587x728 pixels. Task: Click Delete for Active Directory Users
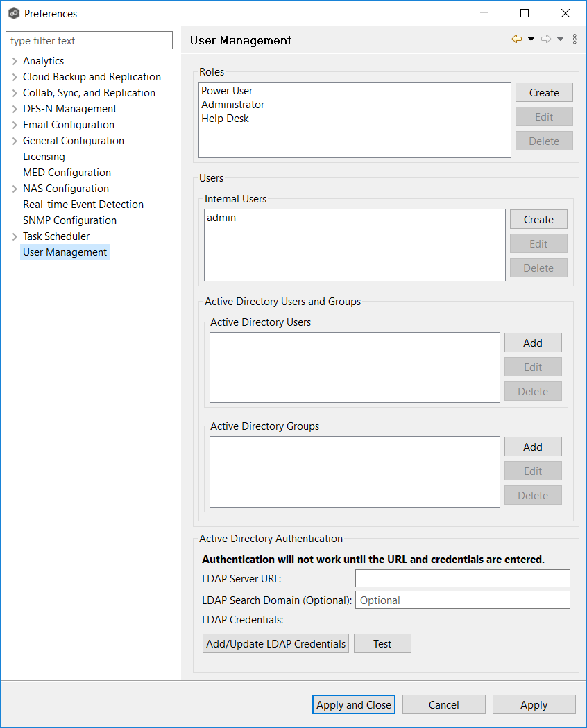coord(533,392)
